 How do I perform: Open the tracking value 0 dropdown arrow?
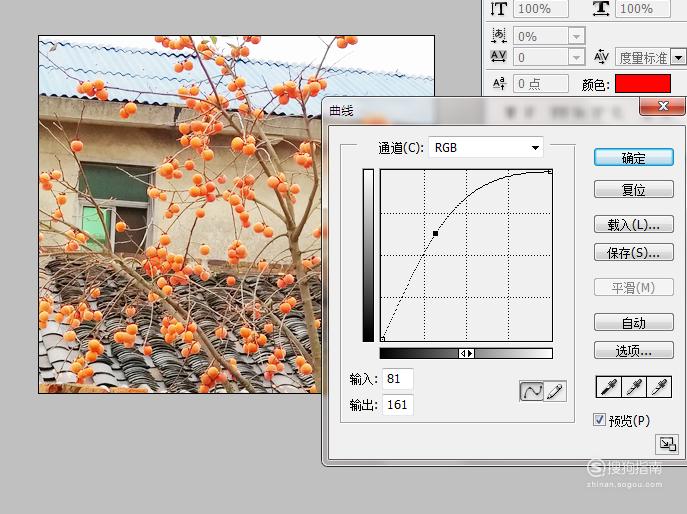577,57
